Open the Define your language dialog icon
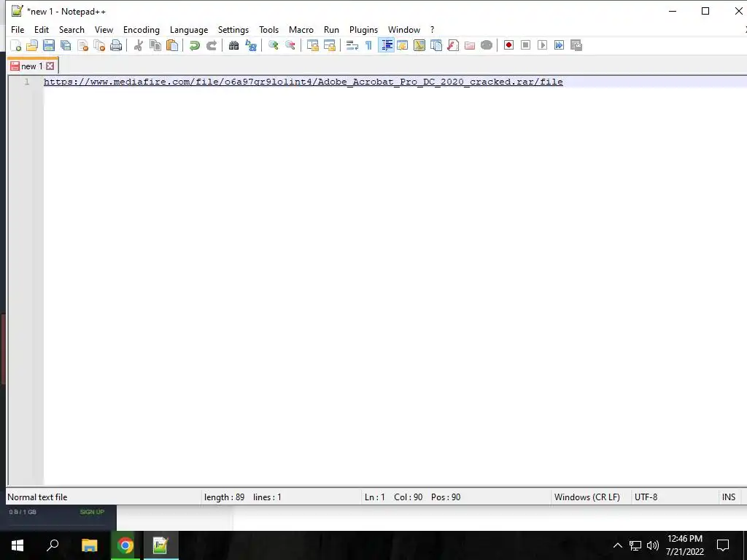This screenshot has width=747, height=560. pyautogui.click(x=403, y=45)
